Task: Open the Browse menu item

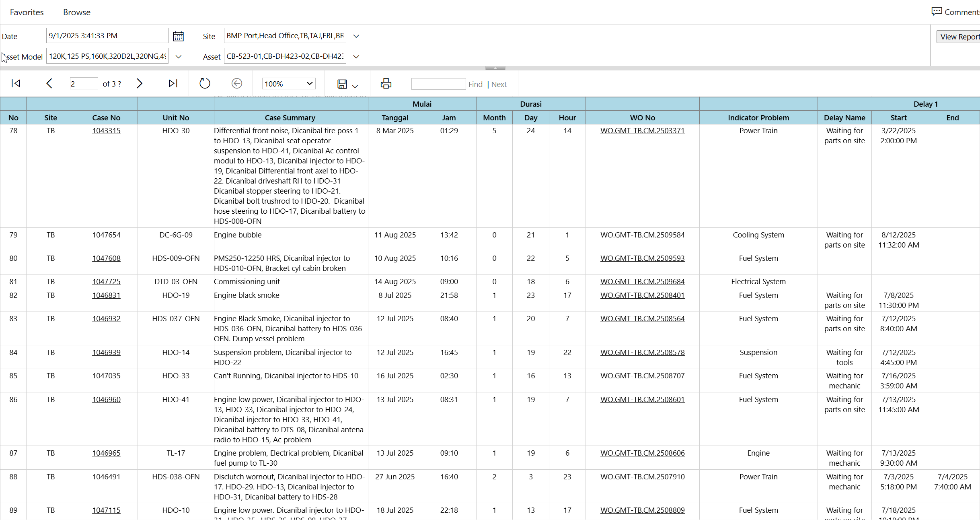Action: [77, 12]
